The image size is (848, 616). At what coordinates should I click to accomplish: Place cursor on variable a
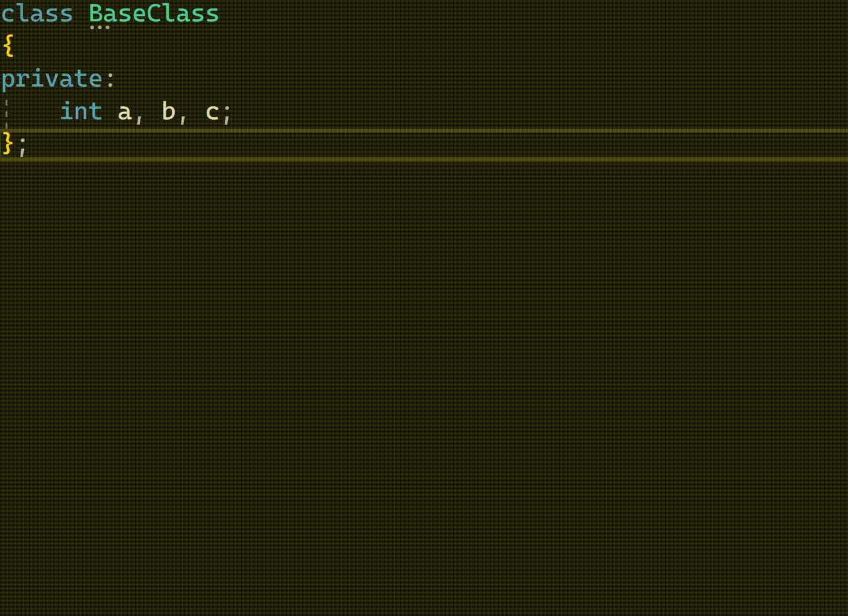coord(125,112)
